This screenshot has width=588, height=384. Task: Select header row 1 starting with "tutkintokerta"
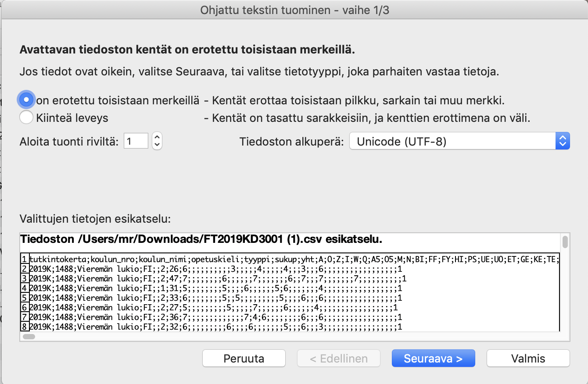coord(290,259)
